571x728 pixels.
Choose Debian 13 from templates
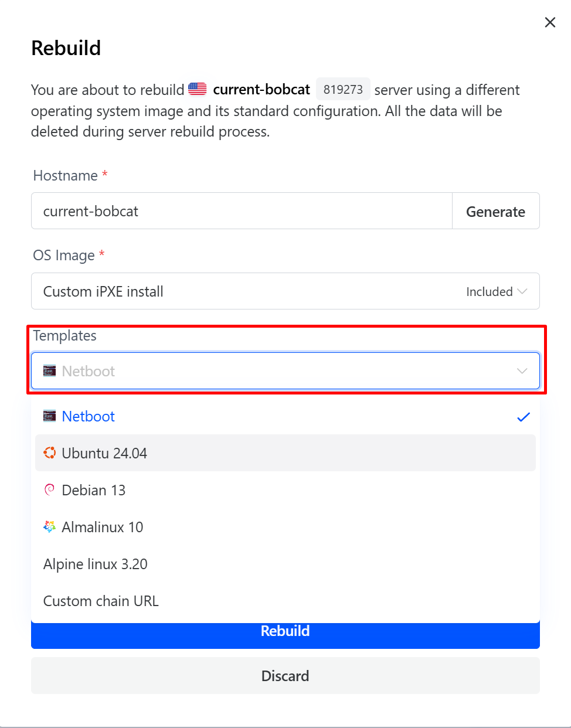pyautogui.click(x=94, y=490)
